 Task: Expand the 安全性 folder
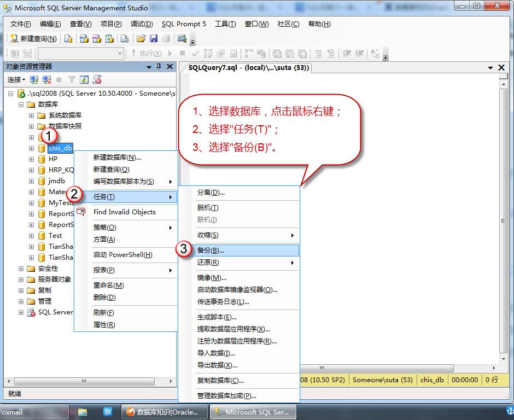pyautogui.click(x=21, y=269)
